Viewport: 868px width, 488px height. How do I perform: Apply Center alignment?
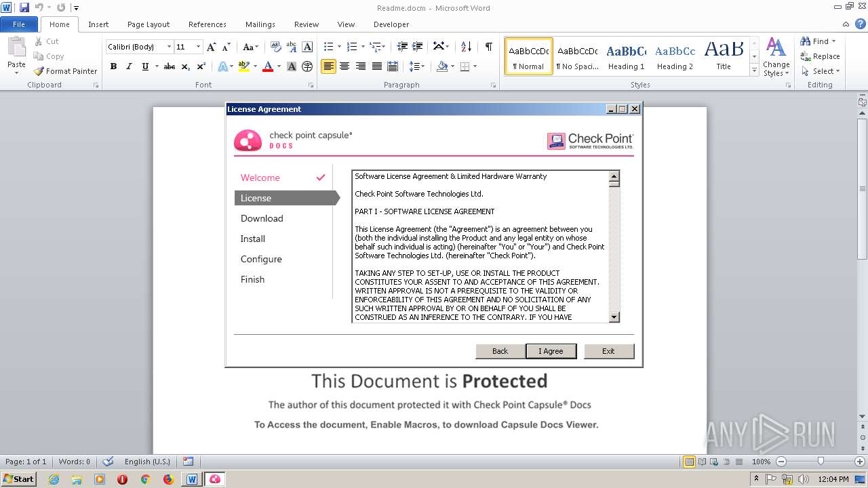(344, 66)
